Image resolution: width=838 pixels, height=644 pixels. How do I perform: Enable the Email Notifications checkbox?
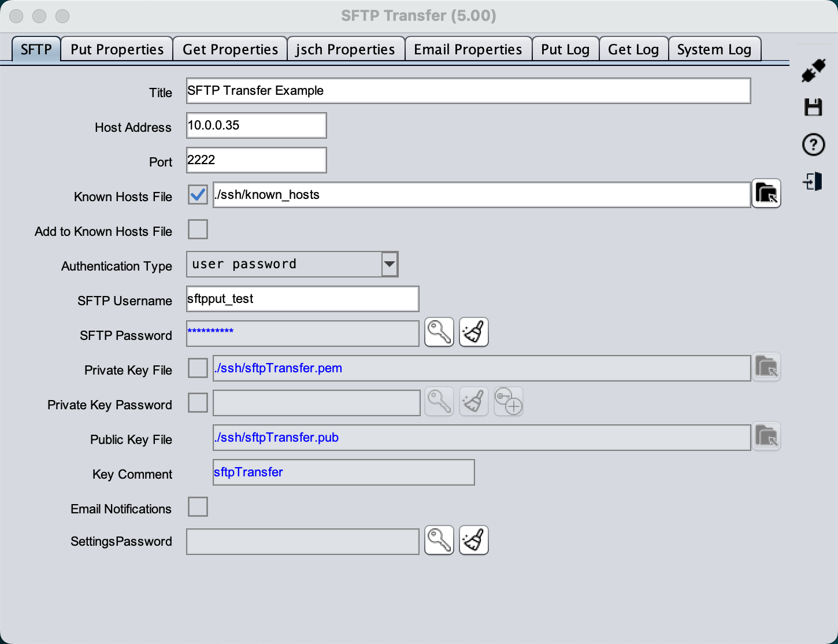198,507
